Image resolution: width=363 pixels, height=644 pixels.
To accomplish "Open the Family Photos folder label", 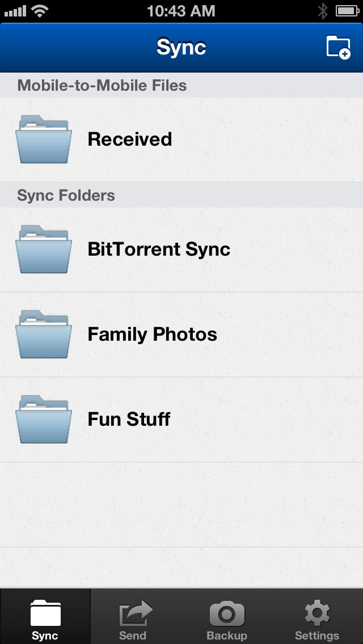I will point(152,334).
